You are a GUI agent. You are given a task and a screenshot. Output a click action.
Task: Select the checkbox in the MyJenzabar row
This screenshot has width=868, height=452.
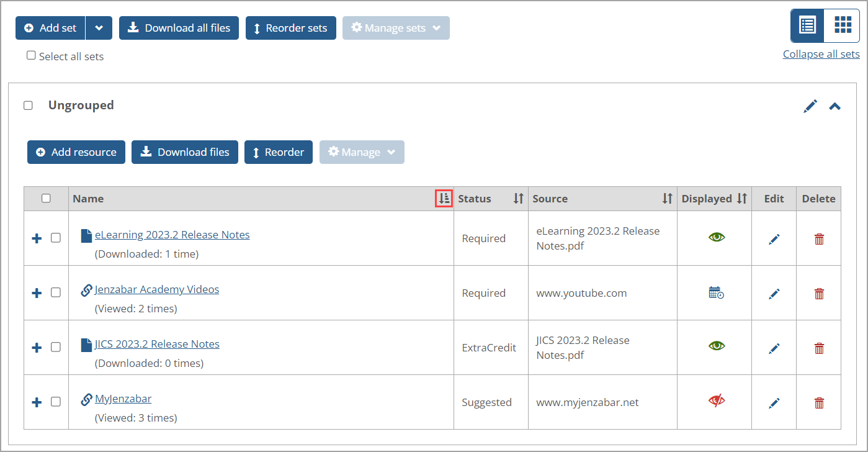[x=56, y=402]
